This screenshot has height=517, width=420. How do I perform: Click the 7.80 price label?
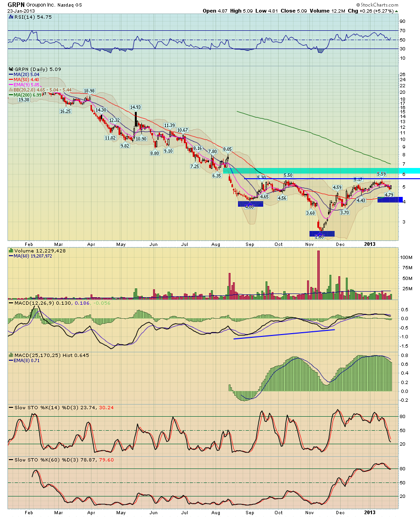(213, 152)
